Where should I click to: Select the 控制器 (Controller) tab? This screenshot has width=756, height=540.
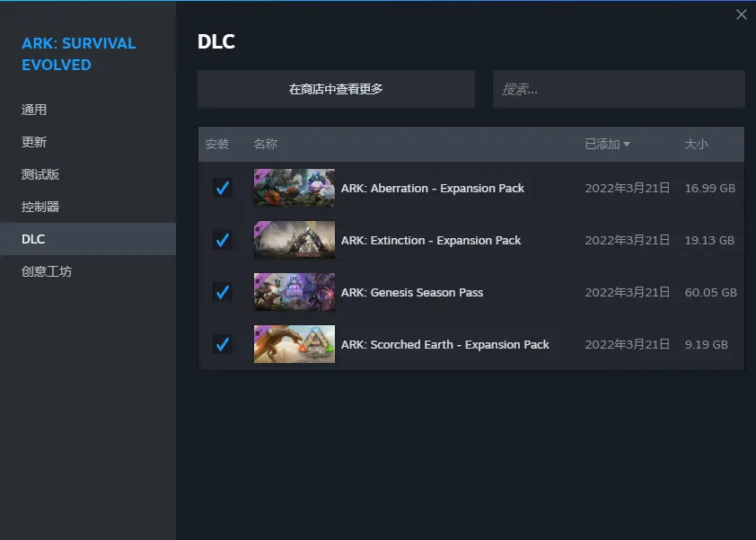click(x=40, y=207)
